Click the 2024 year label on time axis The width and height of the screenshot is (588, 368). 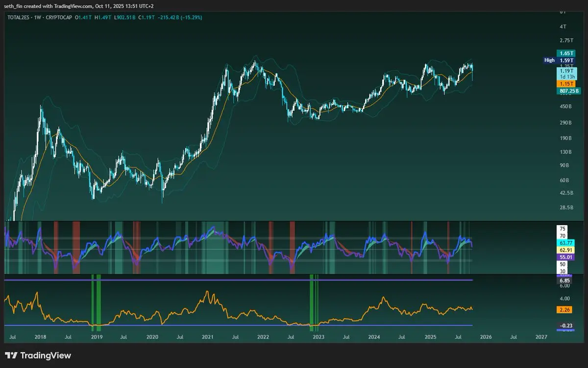374,337
